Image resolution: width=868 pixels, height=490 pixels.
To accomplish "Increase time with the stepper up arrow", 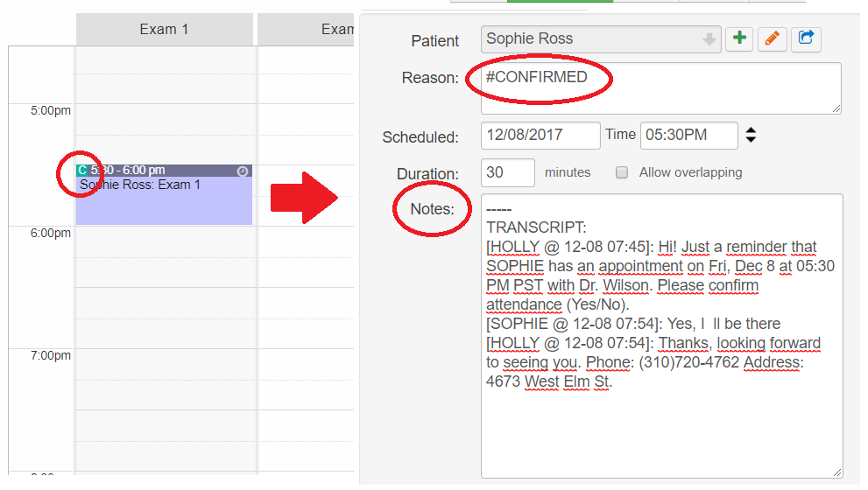I will pos(751,130).
